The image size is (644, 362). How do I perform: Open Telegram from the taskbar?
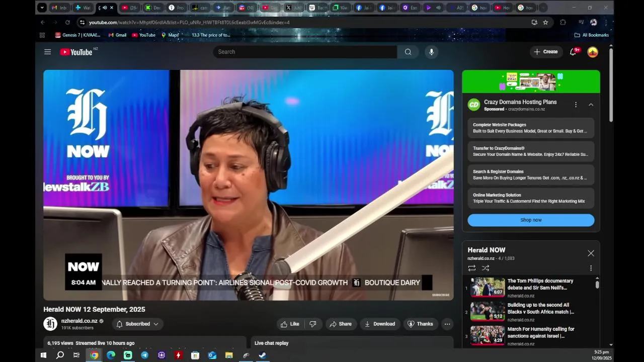pyautogui.click(x=144, y=355)
